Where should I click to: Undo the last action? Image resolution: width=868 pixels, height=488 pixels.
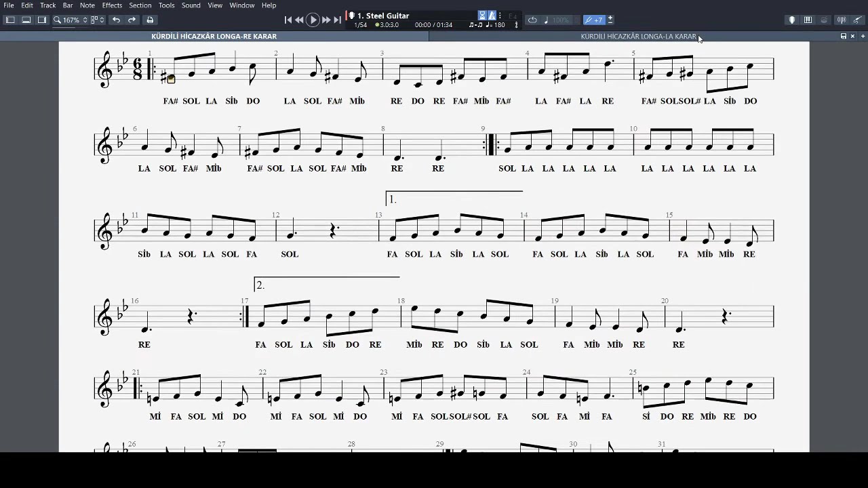coord(116,20)
